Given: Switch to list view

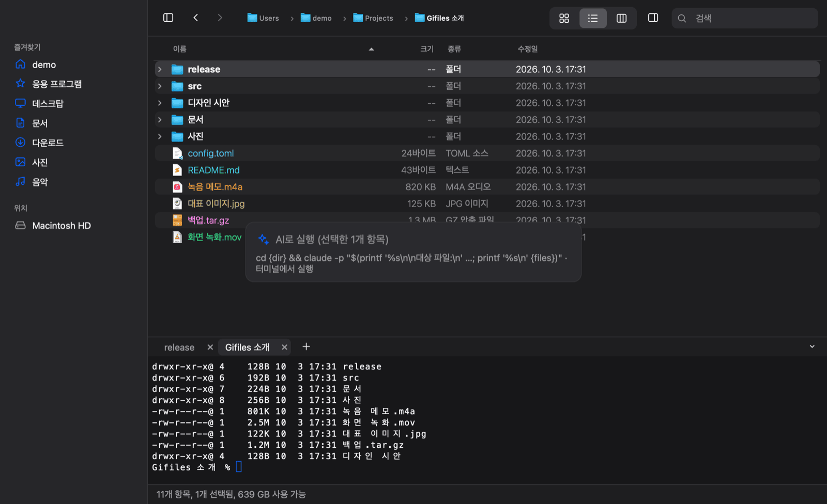Looking at the screenshot, I should pos(593,18).
